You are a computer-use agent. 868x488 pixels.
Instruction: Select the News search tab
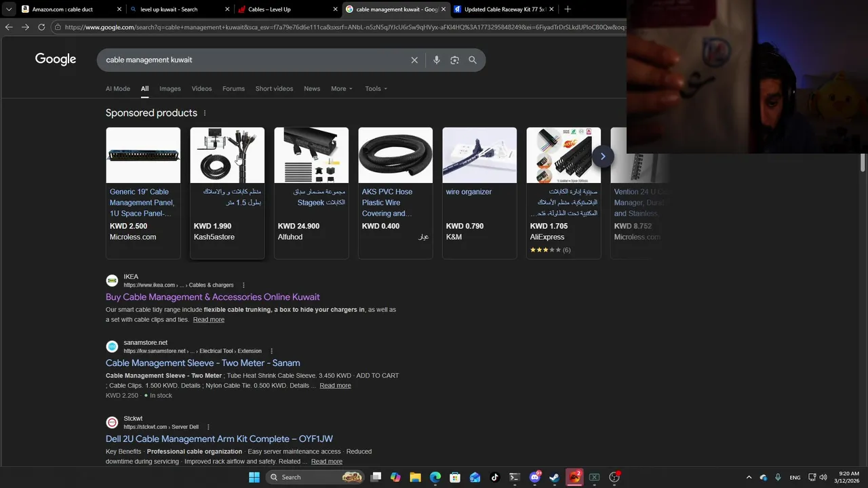[312, 89]
